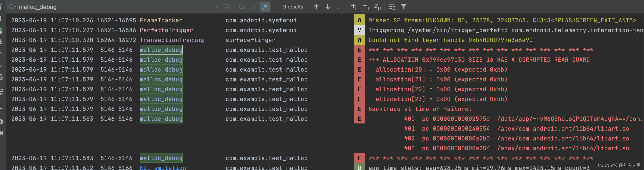The image size is (644, 170).
Task: Click the search-in-selection icon
Action: tap(339, 7)
